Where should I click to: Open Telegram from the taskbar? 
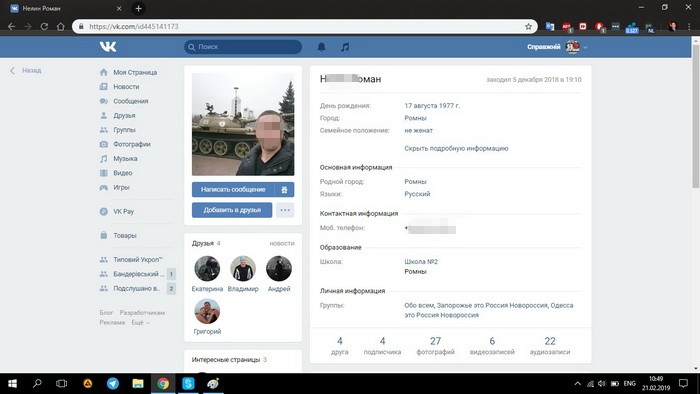tap(113, 383)
